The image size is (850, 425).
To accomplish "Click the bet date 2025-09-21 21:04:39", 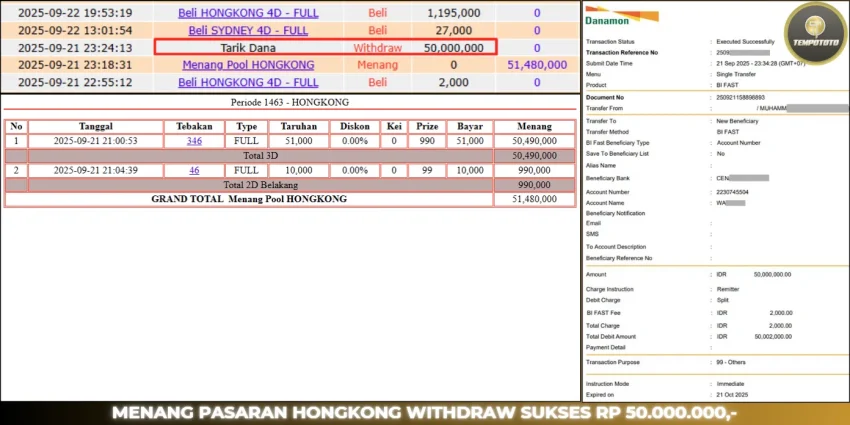I will [x=95, y=170].
